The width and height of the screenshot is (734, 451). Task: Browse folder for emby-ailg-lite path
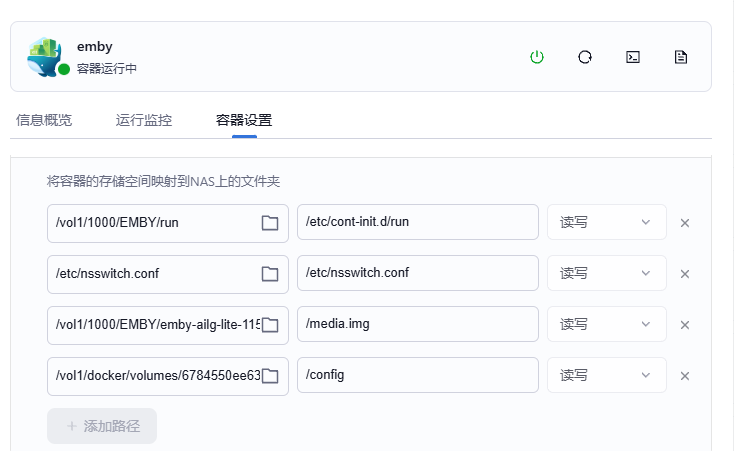pos(270,325)
